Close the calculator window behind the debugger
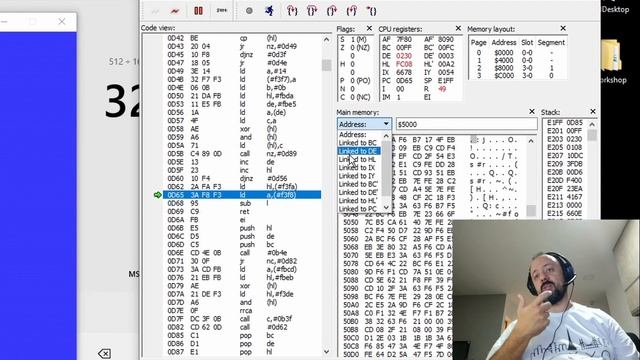 [62, 21]
